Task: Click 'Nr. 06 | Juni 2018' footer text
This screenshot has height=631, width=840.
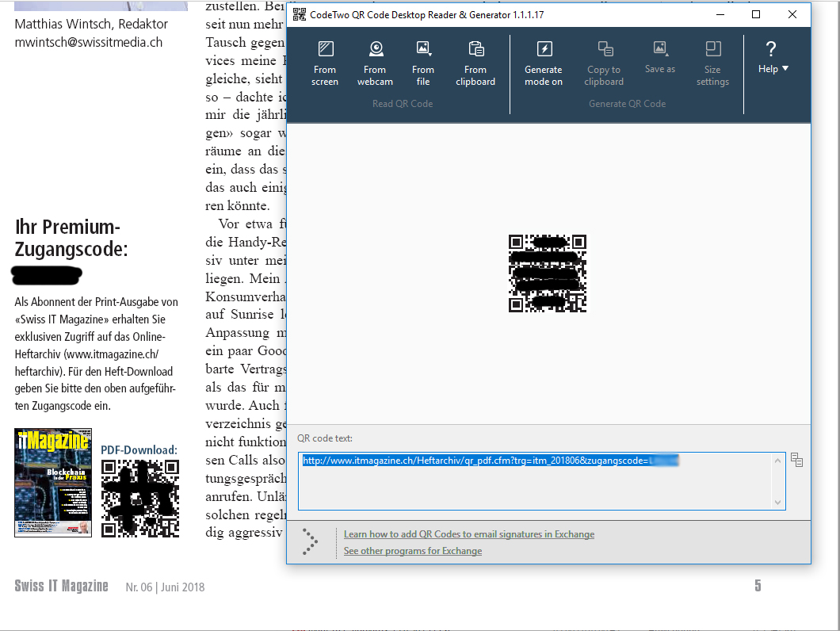Action: (x=165, y=587)
